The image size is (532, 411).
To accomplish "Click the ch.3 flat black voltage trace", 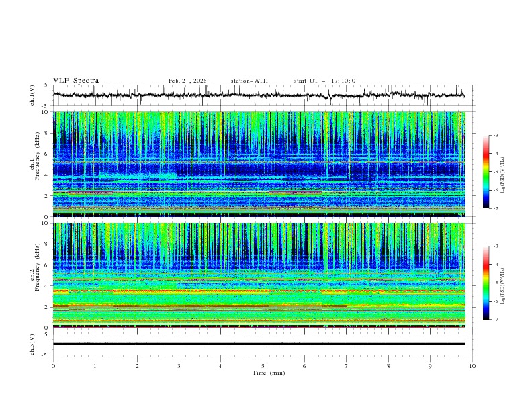I will [259, 344].
